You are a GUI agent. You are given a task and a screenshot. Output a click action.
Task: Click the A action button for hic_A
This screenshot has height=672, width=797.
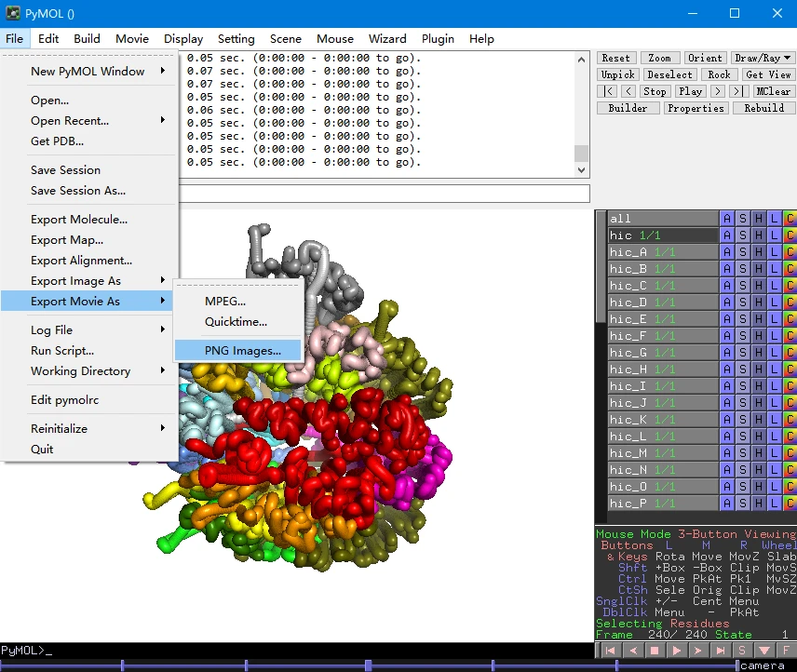point(727,252)
